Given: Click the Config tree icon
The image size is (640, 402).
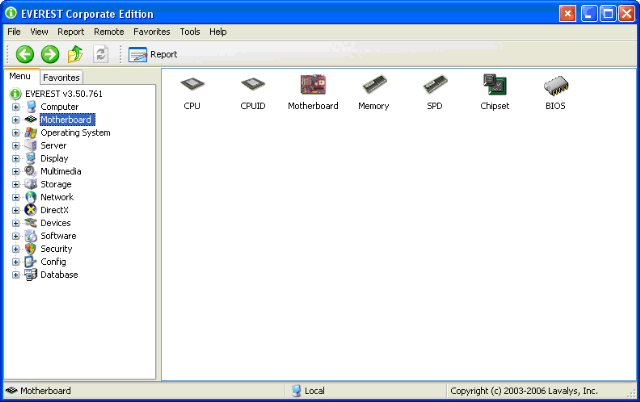Looking at the screenshot, I should (31, 262).
